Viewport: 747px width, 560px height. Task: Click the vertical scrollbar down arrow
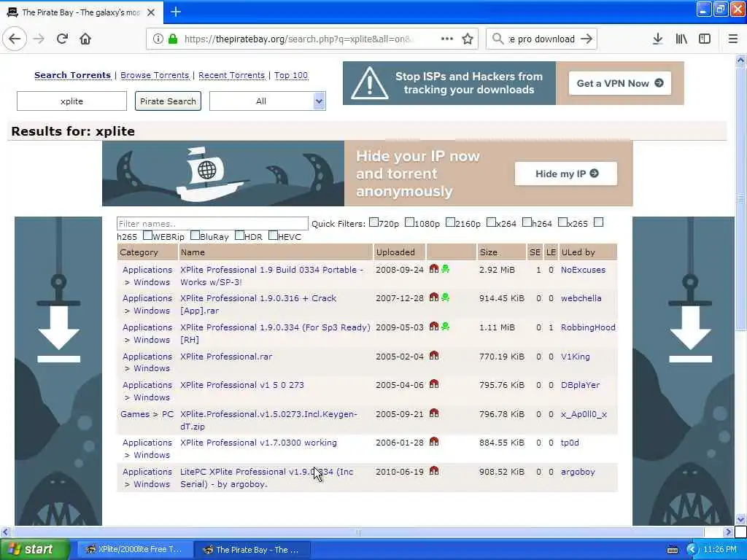[x=740, y=519]
